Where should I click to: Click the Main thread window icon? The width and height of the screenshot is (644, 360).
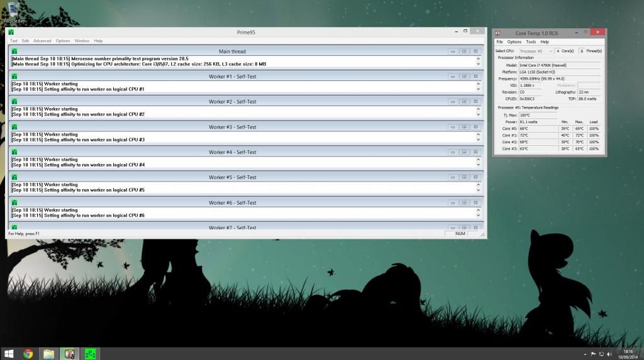[x=14, y=52]
